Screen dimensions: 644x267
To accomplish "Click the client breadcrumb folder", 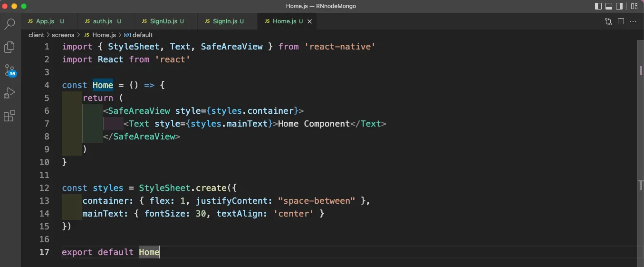I will pyautogui.click(x=36, y=35).
